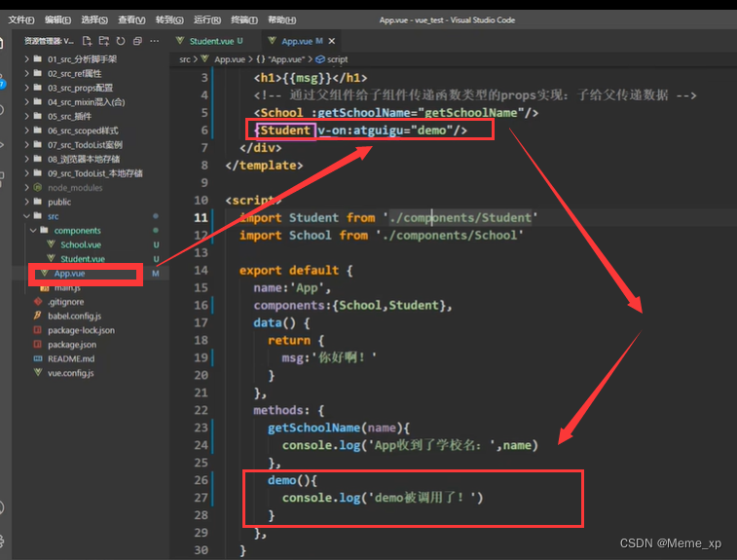Open the 编辑(E) menu
Image resolution: width=737 pixels, height=560 pixels.
point(57,20)
